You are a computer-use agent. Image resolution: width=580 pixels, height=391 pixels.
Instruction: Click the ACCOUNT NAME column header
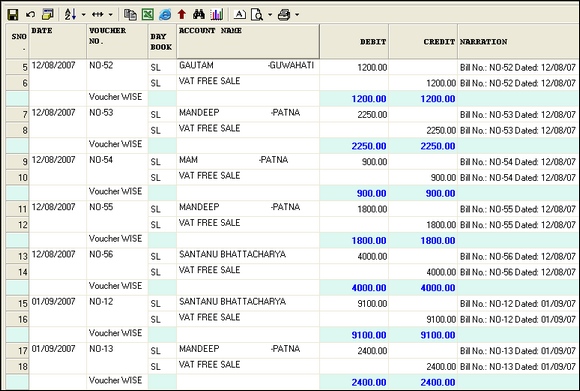(248, 41)
